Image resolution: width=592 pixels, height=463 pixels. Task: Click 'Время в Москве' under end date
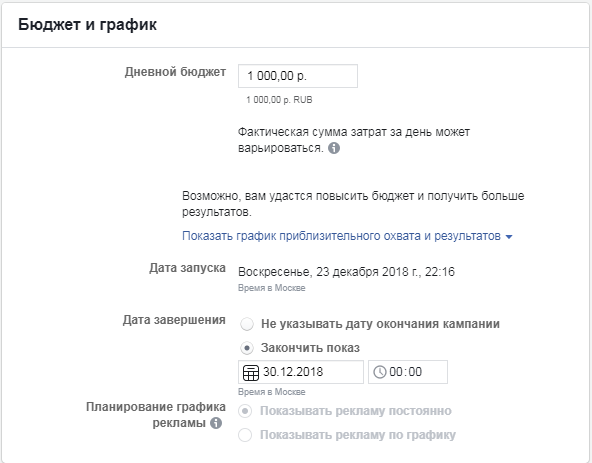click(271, 392)
